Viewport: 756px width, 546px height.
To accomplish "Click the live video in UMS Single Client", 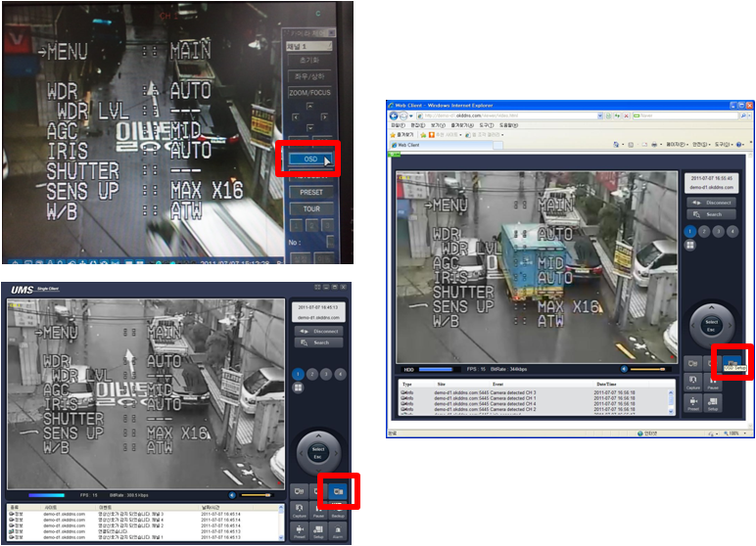I will pyautogui.click(x=146, y=393).
